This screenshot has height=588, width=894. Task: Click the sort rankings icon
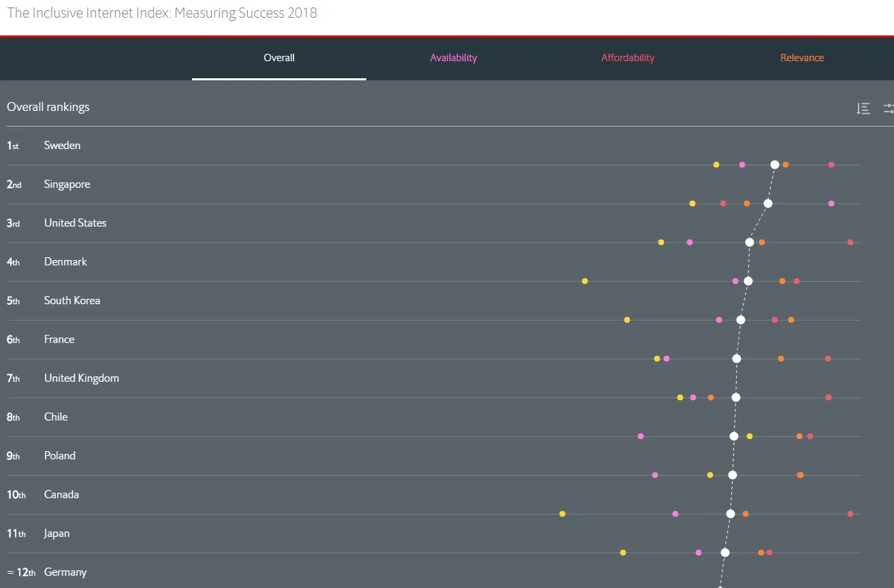click(x=863, y=108)
